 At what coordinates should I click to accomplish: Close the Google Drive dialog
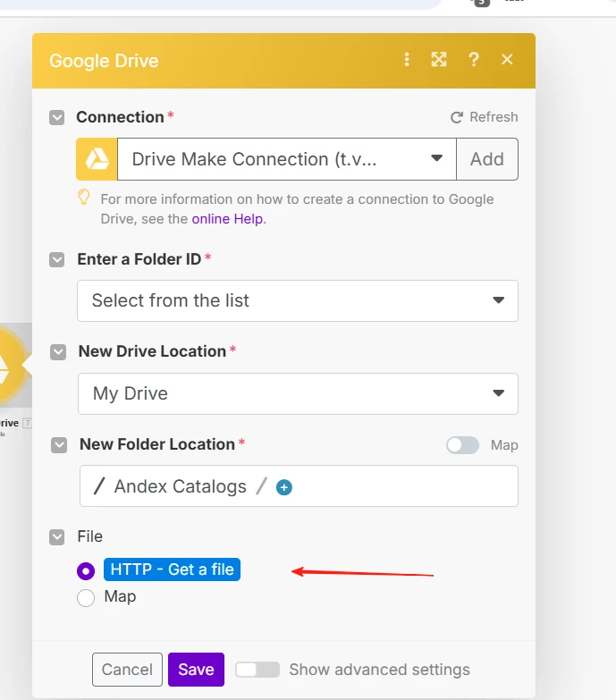(507, 59)
